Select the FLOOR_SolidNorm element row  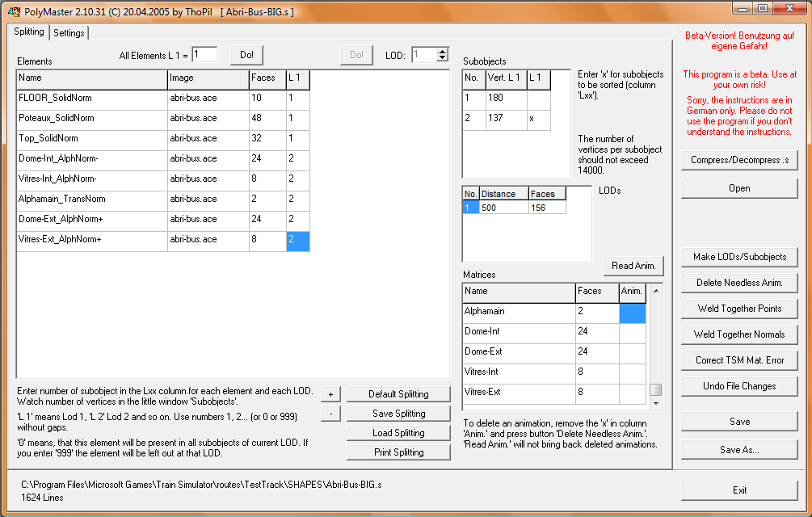163,99
